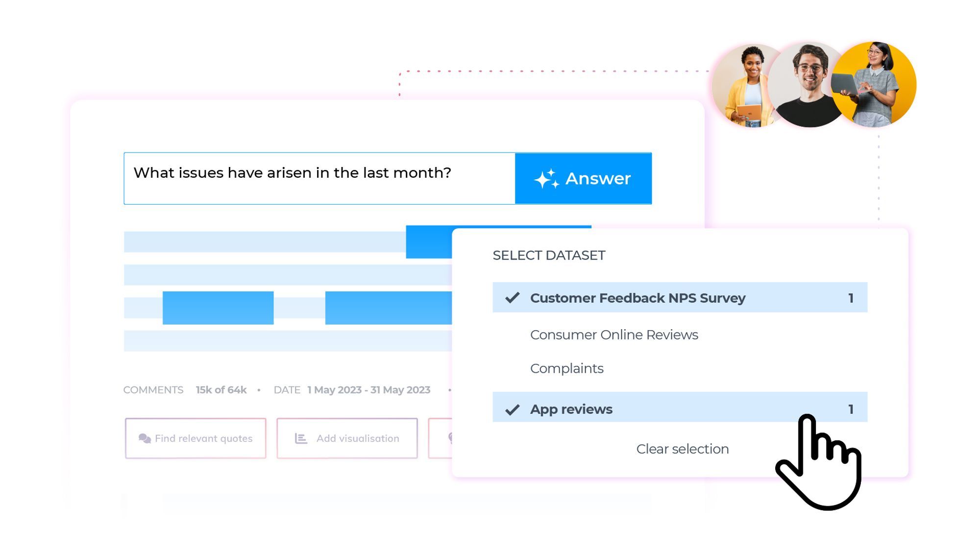Image resolution: width=980 pixels, height=551 pixels.
Task: Click the chat bubbles icon on Find relevant quotes
Action: click(144, 438)
